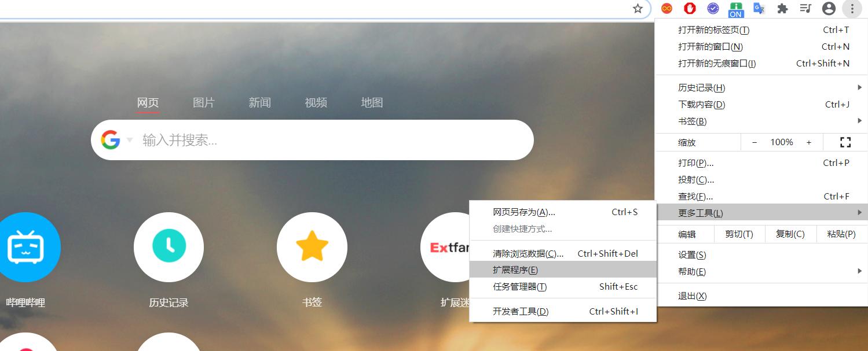Click the 哔哩哔哩 label text
Viewport: 868px width, 351px height.
coord(25,302)
